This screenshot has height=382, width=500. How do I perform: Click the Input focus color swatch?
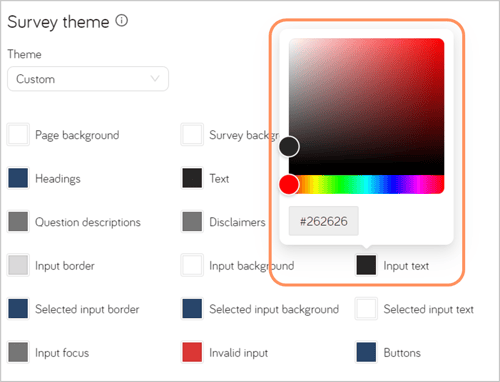pos(18,352)
